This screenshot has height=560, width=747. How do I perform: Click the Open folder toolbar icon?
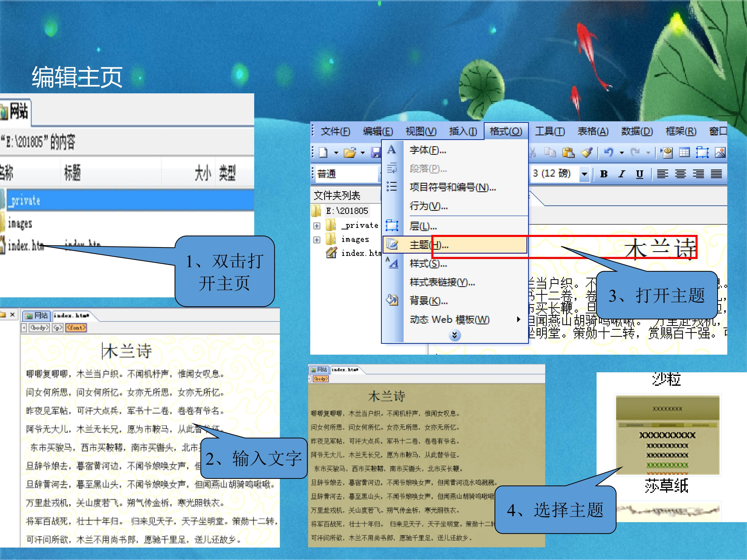point(350,152)
